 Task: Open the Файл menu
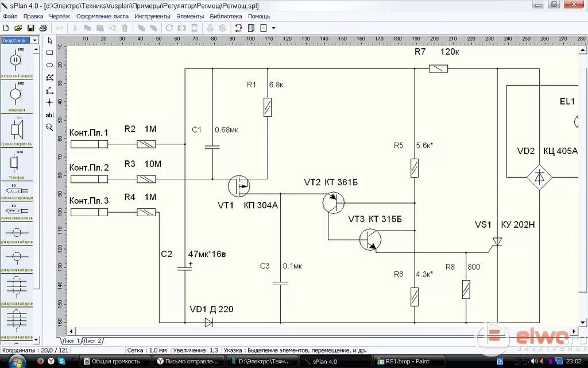click(10, 17)
